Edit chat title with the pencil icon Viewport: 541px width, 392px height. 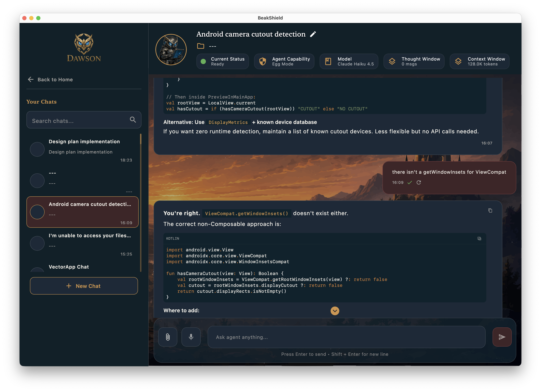pos(313,34)
